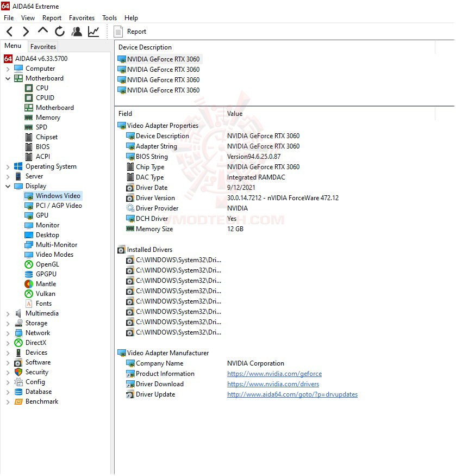The height and width of the screenshot is (476, 456).
Task: Click the Benchmark orange icon
Action: pyautogui.click(x=18, y=401)
